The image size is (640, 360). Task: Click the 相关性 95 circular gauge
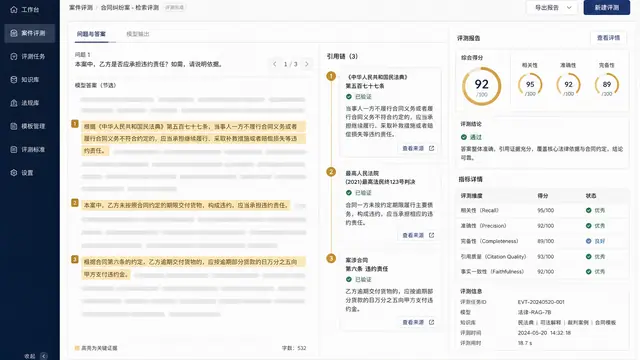point(530,85)
